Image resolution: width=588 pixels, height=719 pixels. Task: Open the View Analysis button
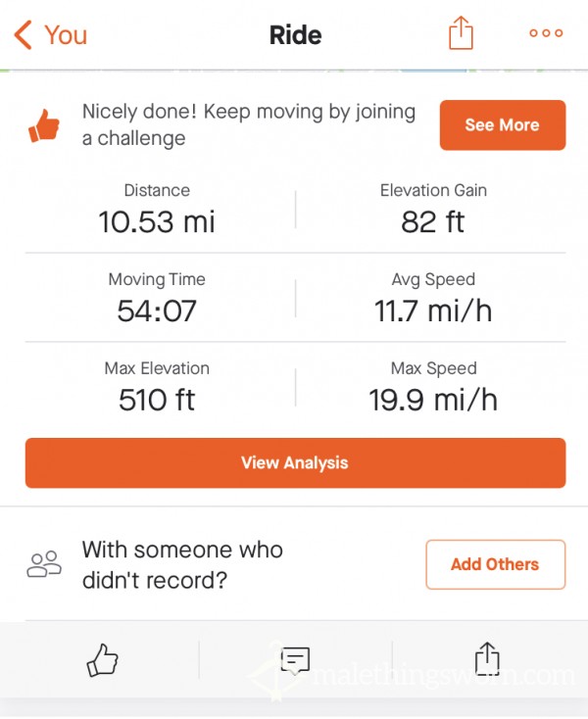pos(295,462)
